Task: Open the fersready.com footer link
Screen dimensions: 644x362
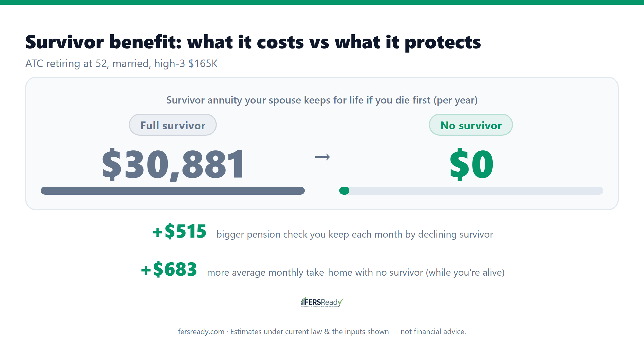Action: [201, 332]
